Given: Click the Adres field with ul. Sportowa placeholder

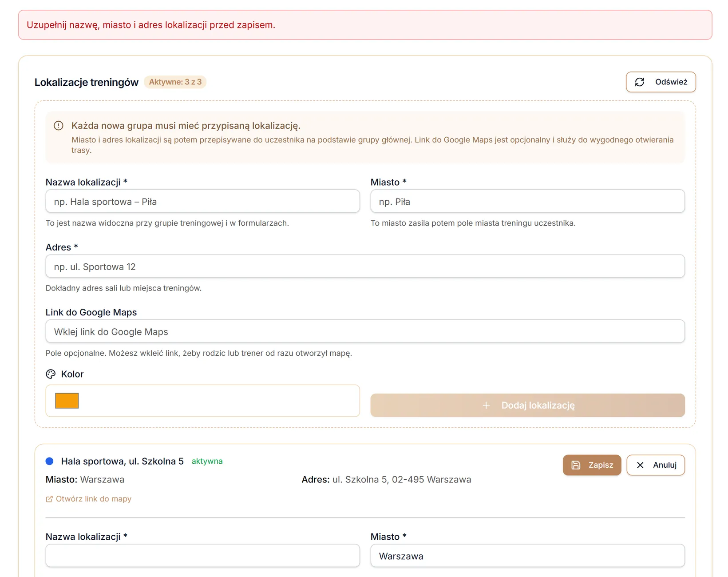Looking at the screenshot, I should [x=365, y=267].
